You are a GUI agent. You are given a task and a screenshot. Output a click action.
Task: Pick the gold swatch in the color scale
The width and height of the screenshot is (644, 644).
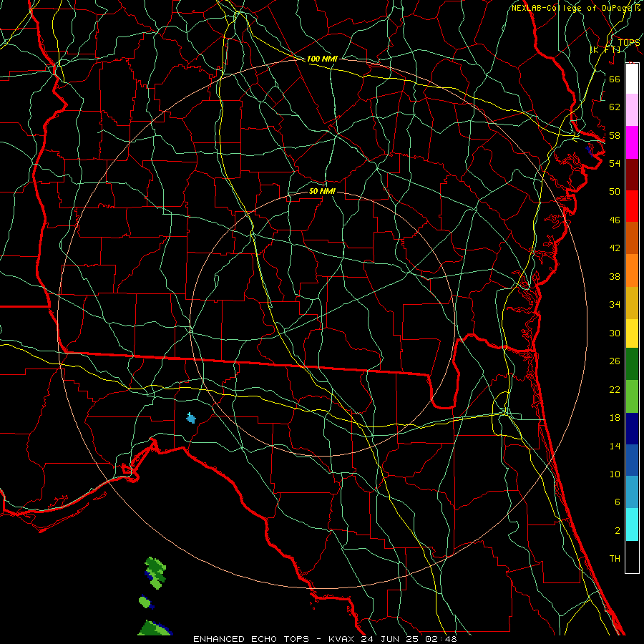[632, 302]
